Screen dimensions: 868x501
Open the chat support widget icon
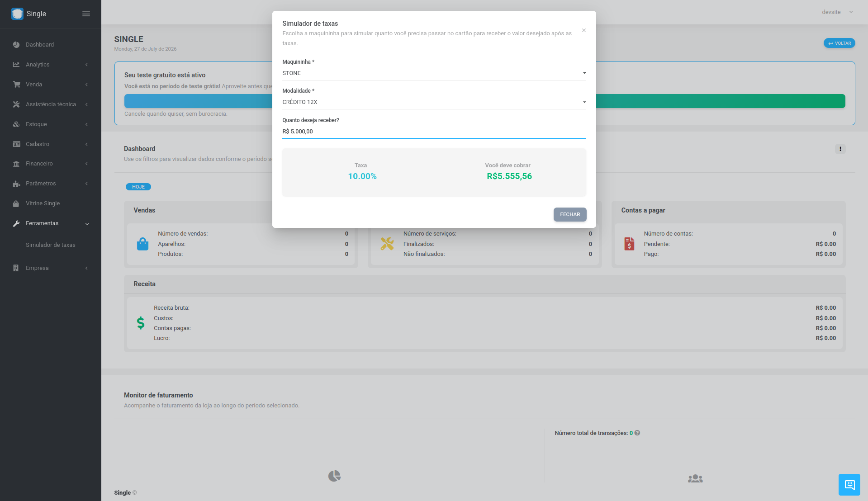click(x=849, y=485)
